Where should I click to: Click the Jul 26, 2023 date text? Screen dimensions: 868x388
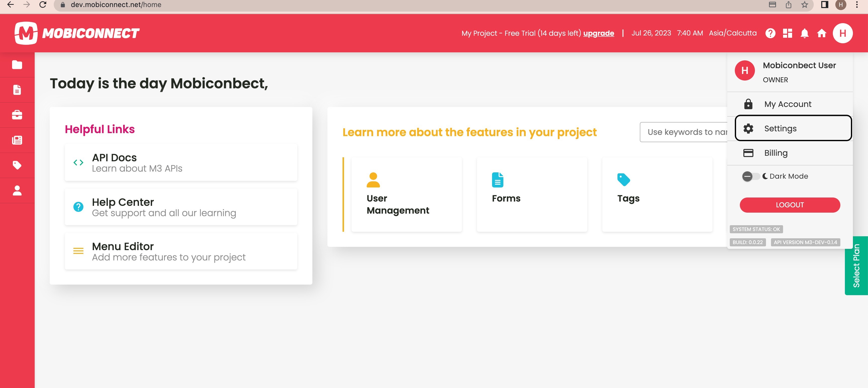[651, 33]
